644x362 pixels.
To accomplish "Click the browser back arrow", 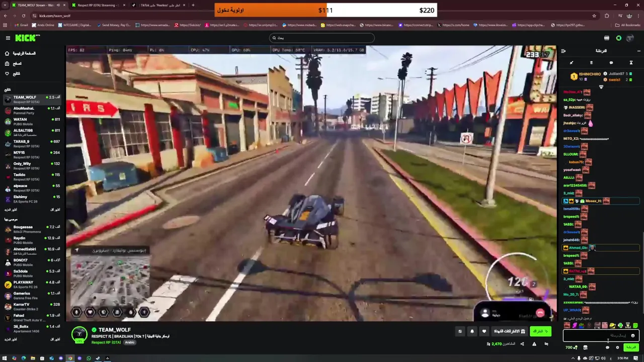I will [x=5, y=16].
